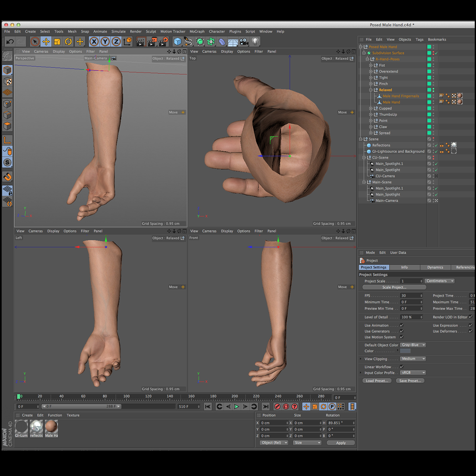The image size is (476, 476).
Task: Click the texture tag on Male Hand object
Action: 460,102
